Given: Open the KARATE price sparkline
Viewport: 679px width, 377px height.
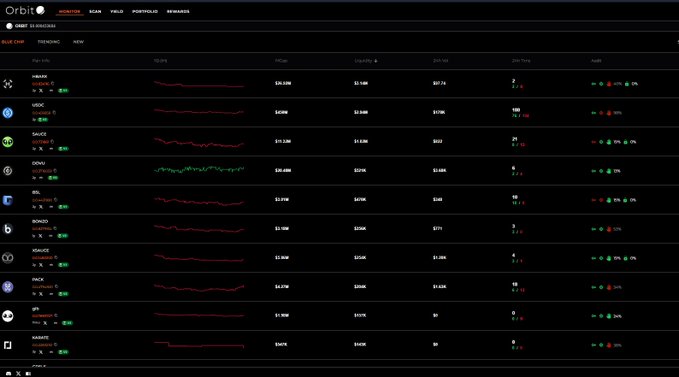Looking at the screenshot, I should [x=199, y=345].
